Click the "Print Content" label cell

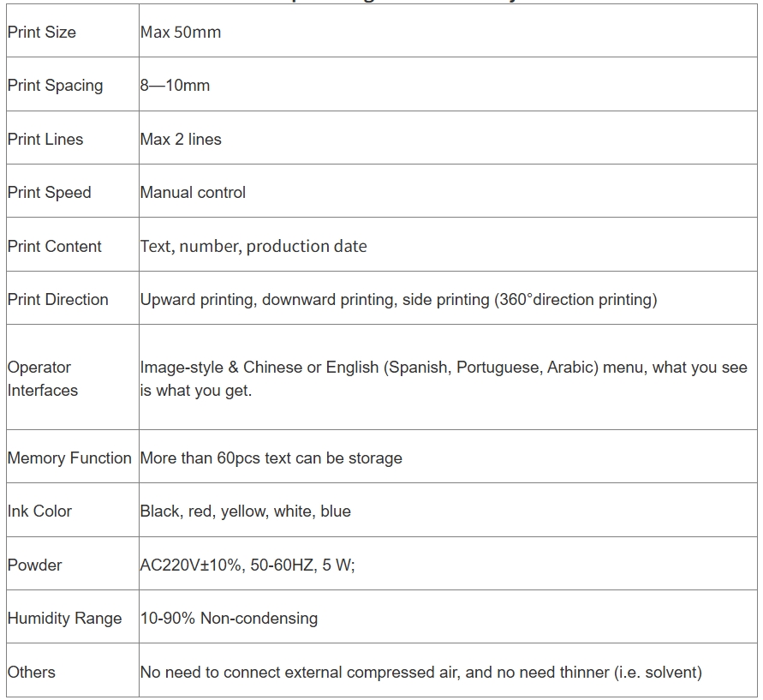[x=54, y=247]
